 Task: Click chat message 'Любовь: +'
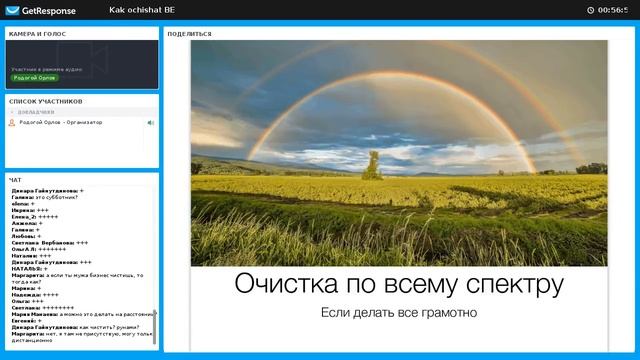pyautogui.click(x=26, y=236)
